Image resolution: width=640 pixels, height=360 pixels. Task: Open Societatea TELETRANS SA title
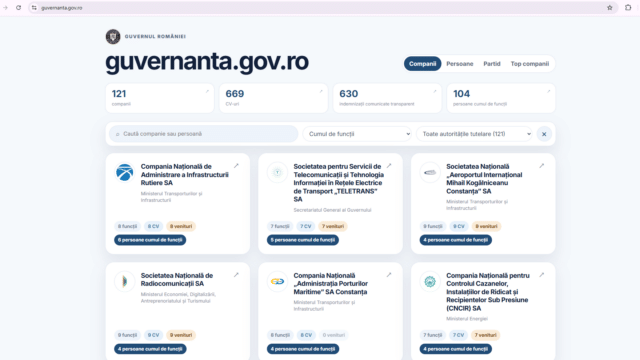coord(338,183)
